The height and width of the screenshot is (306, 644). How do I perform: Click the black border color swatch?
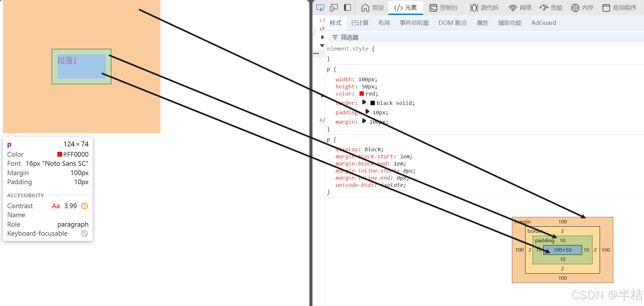coord(373,103)
